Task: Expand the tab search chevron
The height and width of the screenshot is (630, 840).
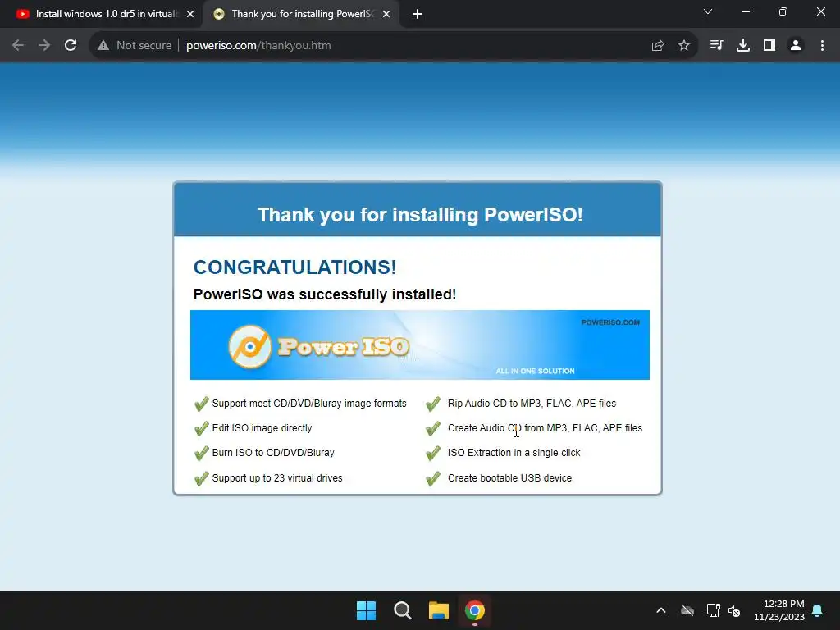Action: [708, 11]
